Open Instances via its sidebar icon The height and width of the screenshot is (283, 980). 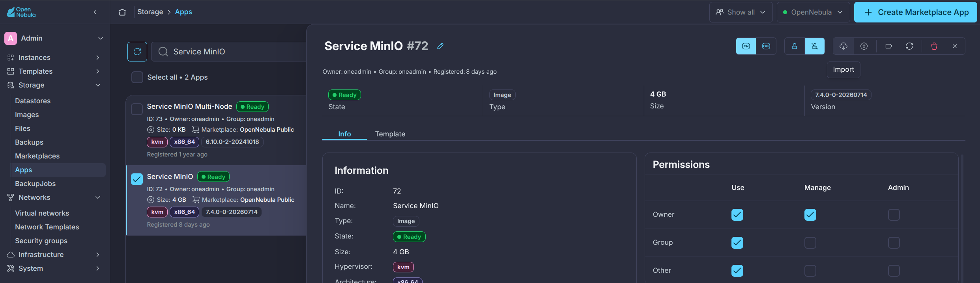coord(11,58)
